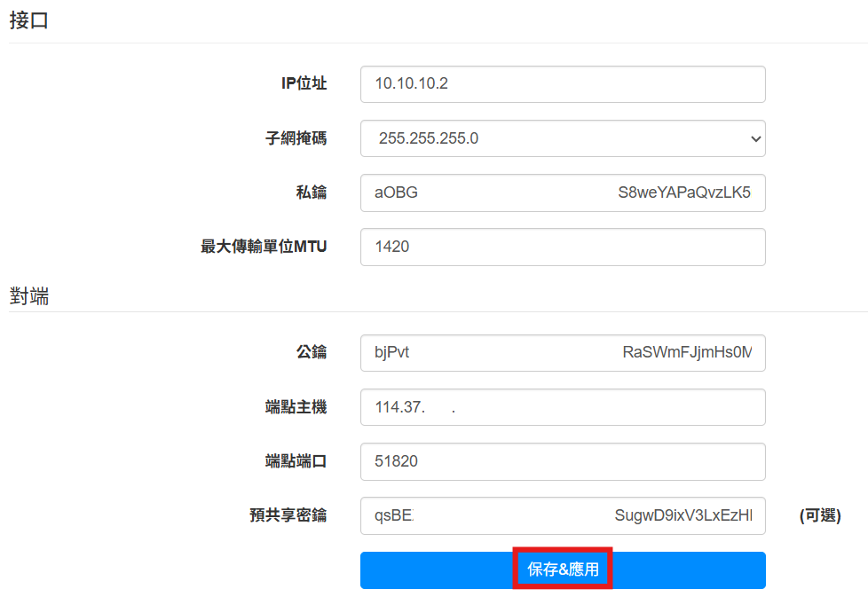Viewport: 868px width, 597px height.
Task: Open the 子網掩碼 dropdown
Action: pyautogui.click(x=562, y=138)
